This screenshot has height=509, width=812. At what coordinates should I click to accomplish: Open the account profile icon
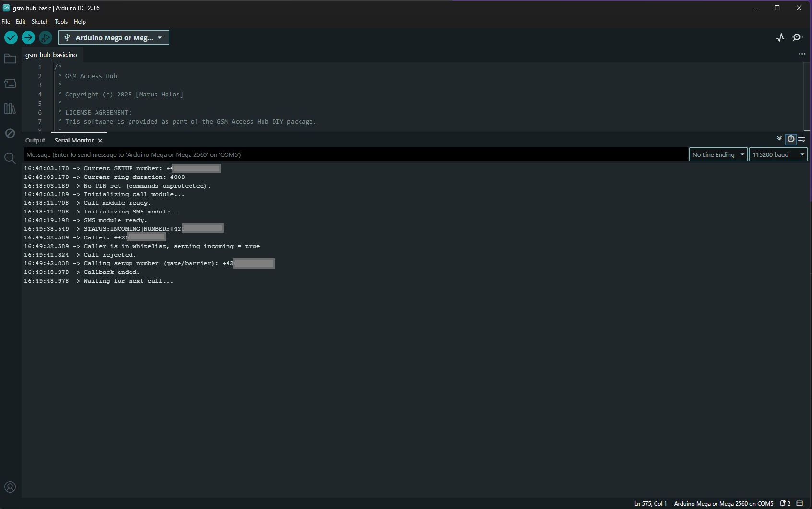click(10, 487)
